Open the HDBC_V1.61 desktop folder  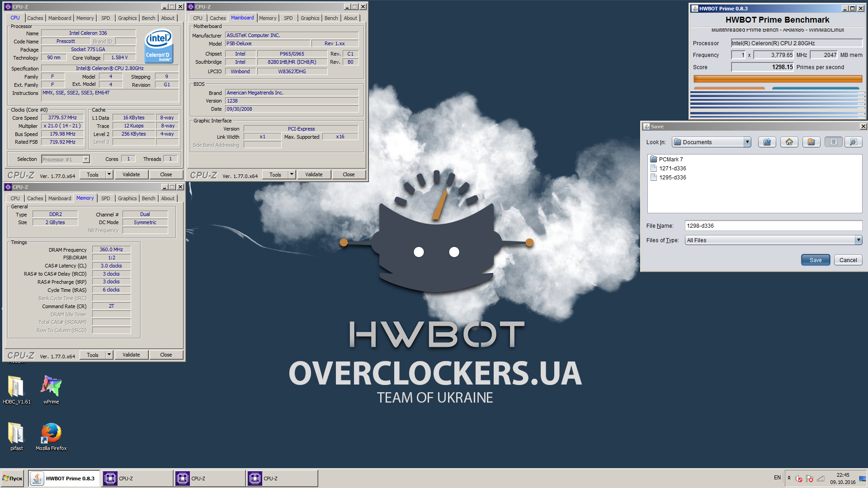pos(17,390)
